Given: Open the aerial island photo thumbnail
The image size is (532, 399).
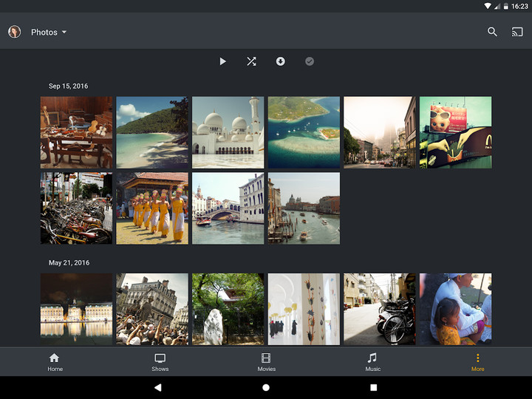Looking at the screenshot, I should click(304, 132).
